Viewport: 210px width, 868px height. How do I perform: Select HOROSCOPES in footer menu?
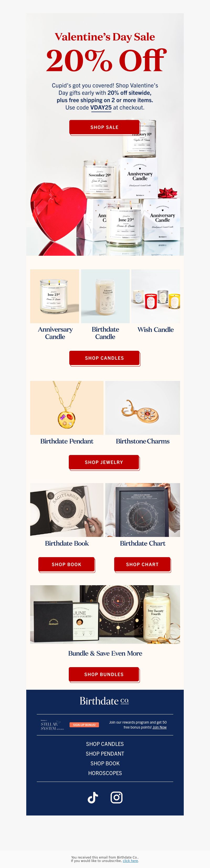(105, 773)
